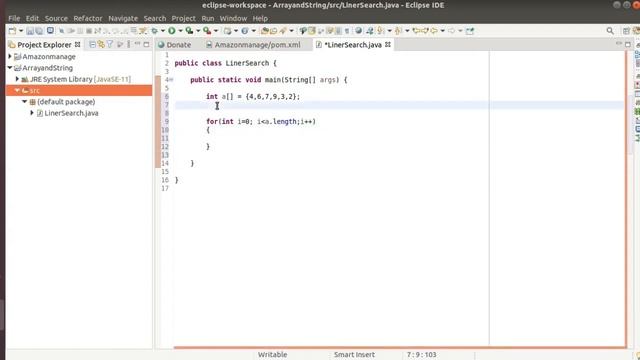Click the Pin Editor icon
The height and width of the screenshot is (360, 640).
tap(470, 31)
